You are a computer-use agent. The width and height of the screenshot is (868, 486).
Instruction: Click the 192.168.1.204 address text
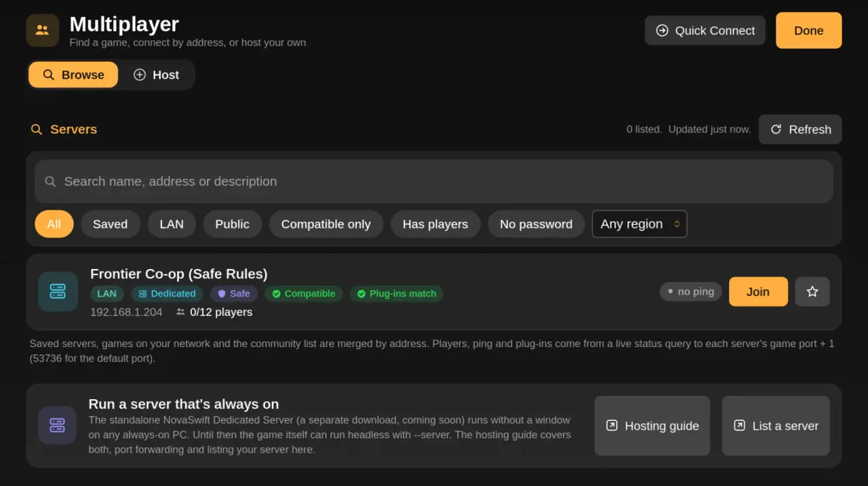126,312
